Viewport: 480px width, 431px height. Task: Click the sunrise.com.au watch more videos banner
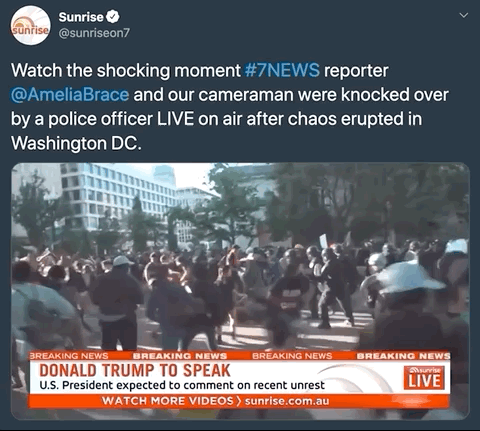click(215, 401)
